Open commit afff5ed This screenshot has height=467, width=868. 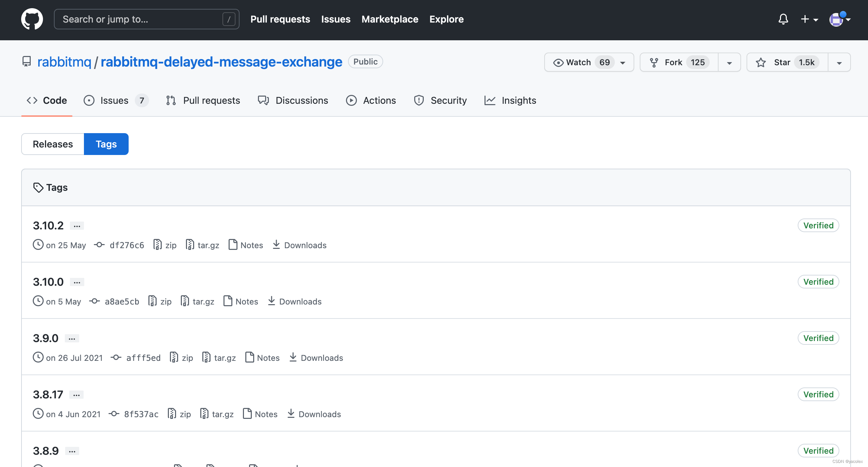point(143,358)
